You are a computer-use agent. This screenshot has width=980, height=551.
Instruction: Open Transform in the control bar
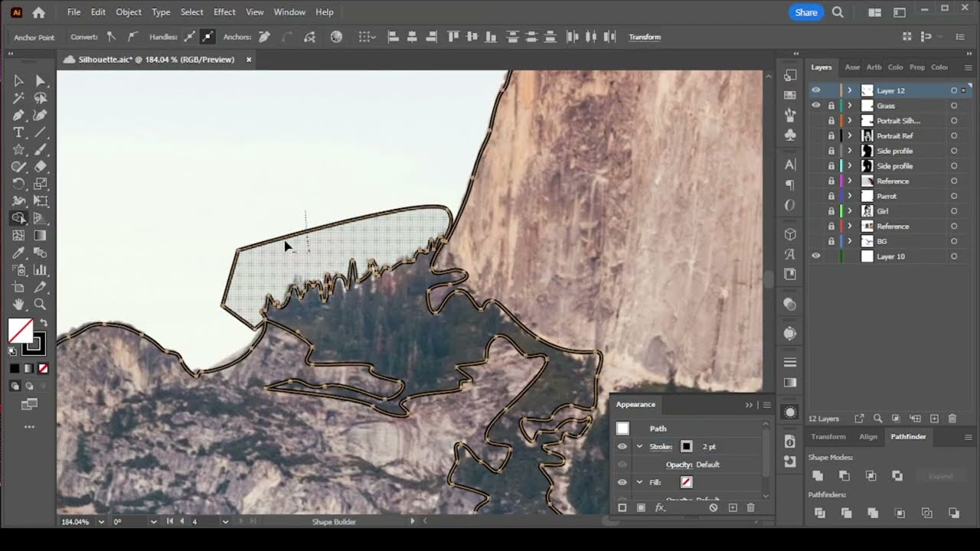point(645,37)
